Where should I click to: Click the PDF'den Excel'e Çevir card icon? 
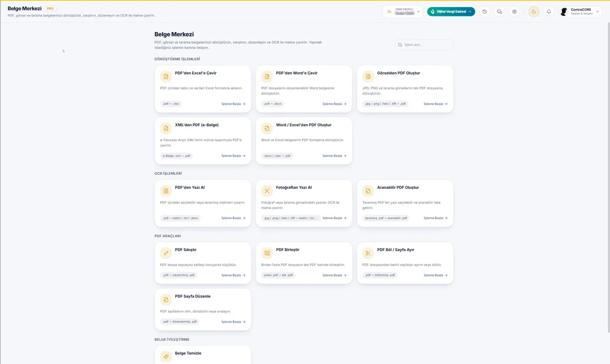click(x=166, y=76)
